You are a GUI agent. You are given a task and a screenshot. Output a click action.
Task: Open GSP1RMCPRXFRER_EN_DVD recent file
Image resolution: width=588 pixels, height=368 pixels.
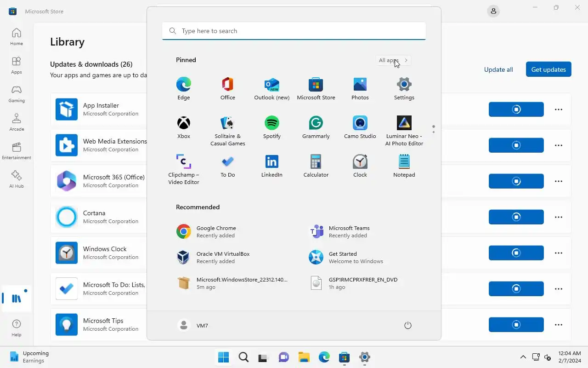tap(360, 283)
